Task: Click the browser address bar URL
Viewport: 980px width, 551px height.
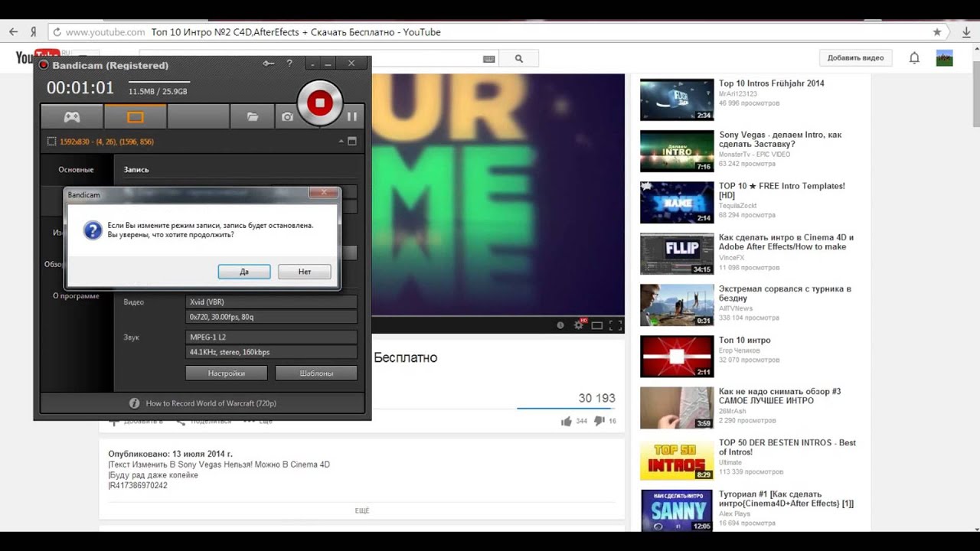Action: [x=105, y=32]
